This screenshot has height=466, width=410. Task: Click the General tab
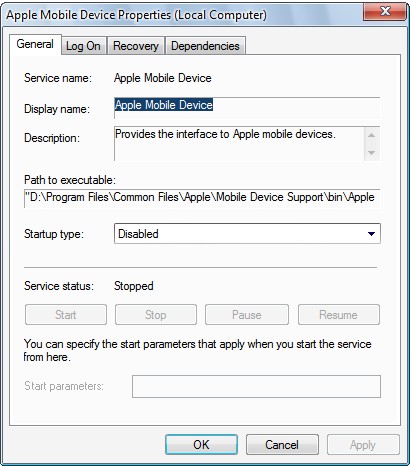pyautogui.click(x=35, y=44)
